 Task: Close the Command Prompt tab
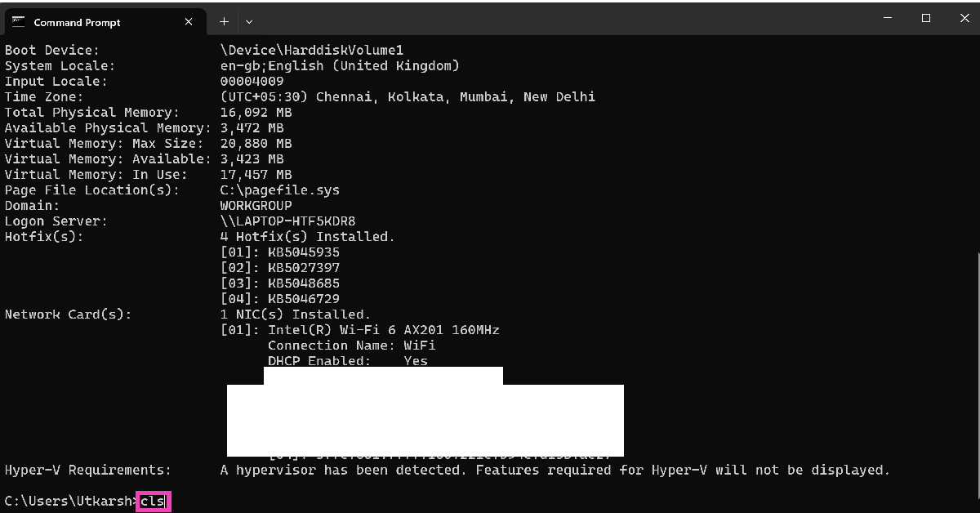(189, 22)
